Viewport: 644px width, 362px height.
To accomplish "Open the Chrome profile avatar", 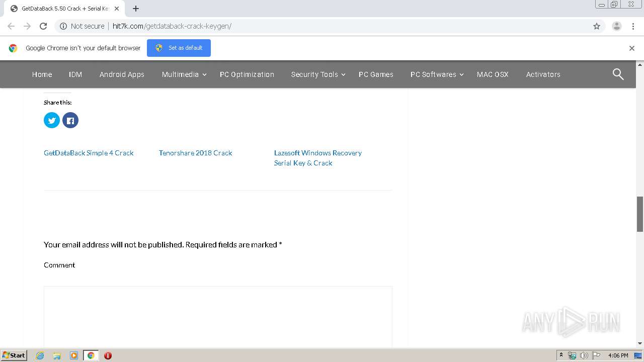I will point(616,26).
